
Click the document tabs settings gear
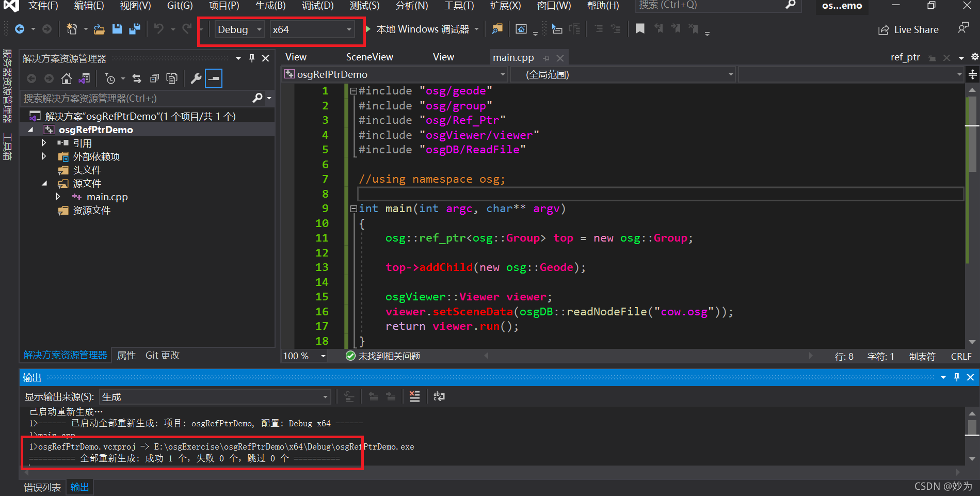pyautogui.click(x=975, y=57)
